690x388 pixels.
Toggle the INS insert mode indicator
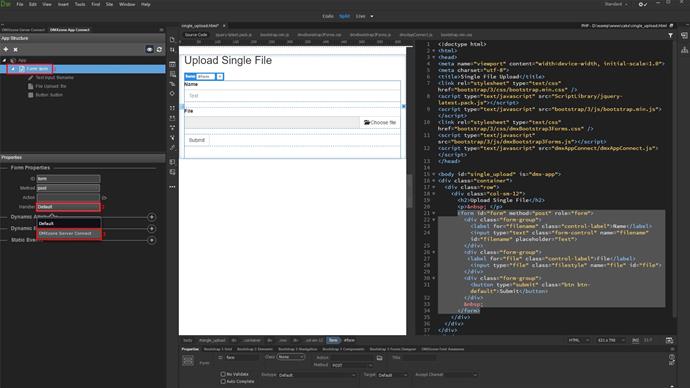(635, 340)
